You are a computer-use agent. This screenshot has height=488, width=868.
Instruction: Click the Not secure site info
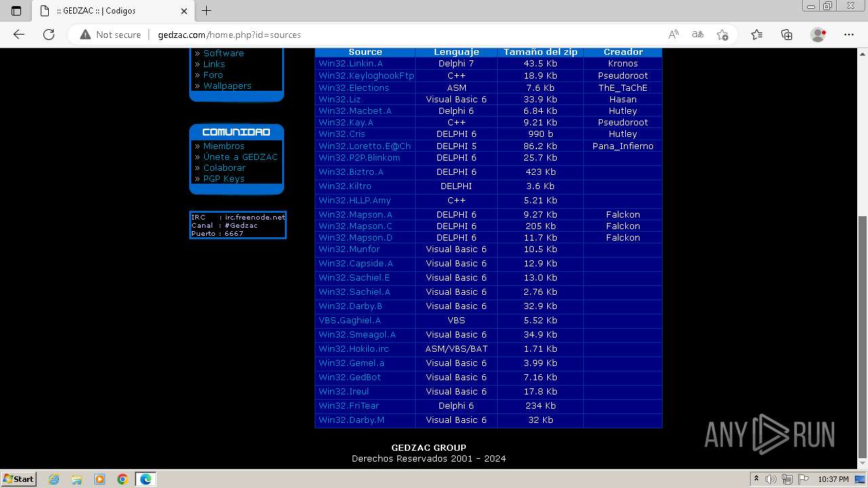pyautogui.click(x=111, y=35)
